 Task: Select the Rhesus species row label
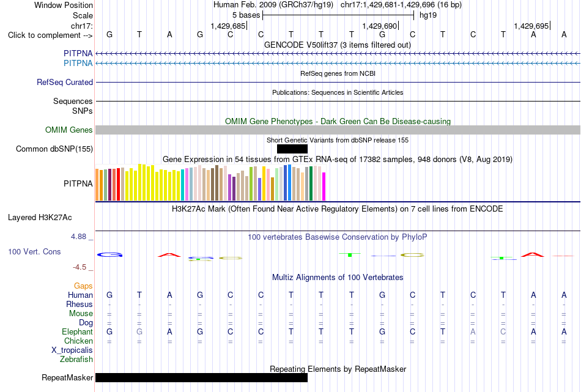(80, 304)
